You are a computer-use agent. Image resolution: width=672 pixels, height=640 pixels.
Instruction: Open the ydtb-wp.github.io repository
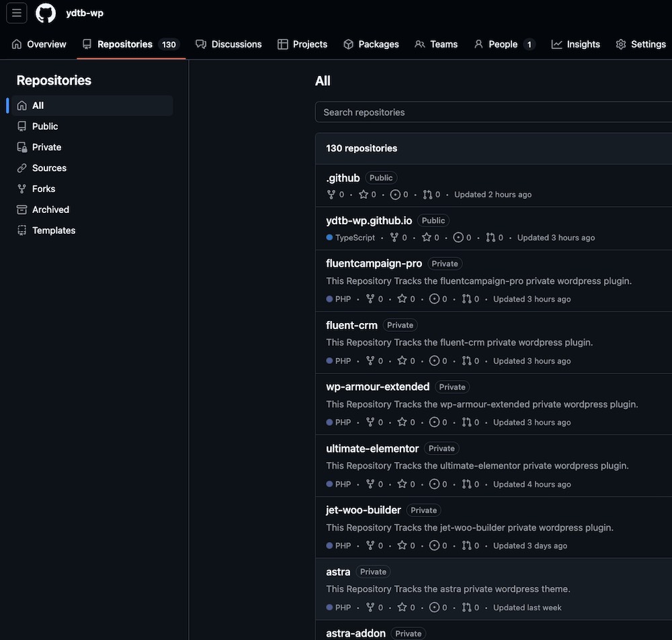[369, 221]
